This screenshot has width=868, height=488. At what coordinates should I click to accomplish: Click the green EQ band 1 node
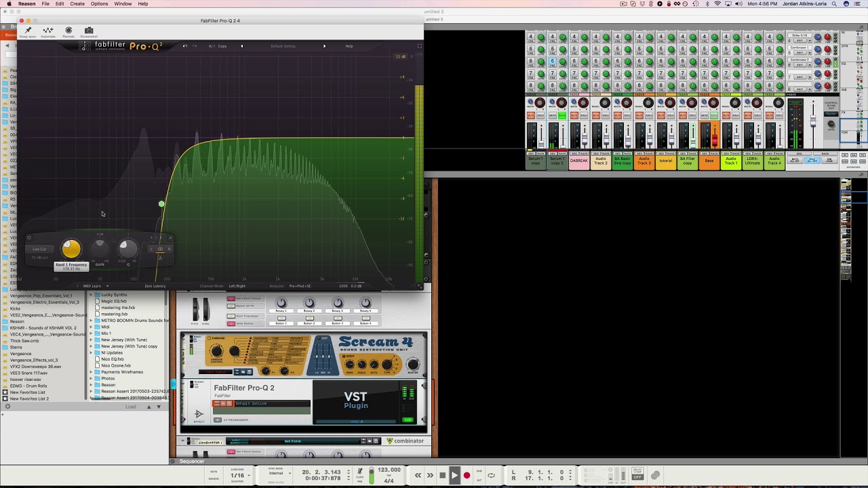tap(161, 204)
